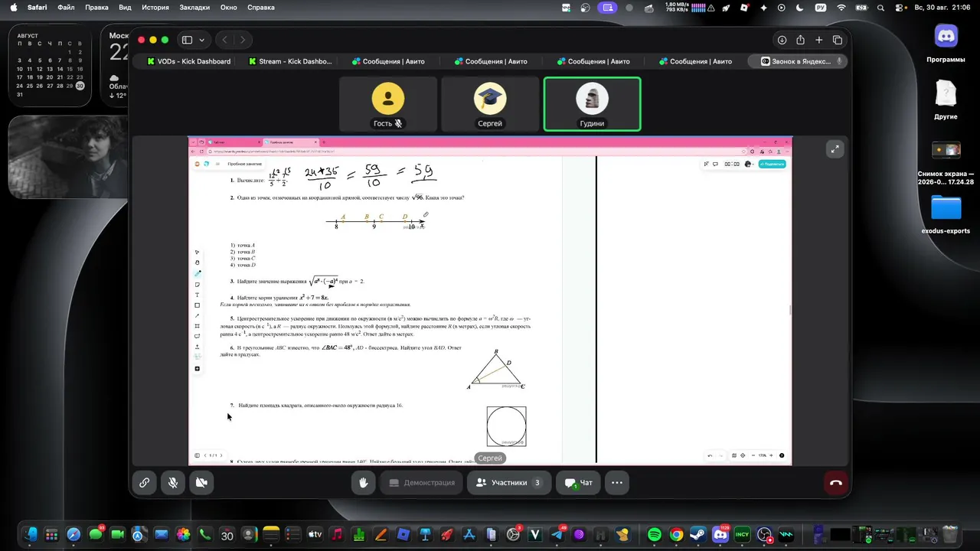Open the Программы Discord desktop icon

(x=946, y=43)
